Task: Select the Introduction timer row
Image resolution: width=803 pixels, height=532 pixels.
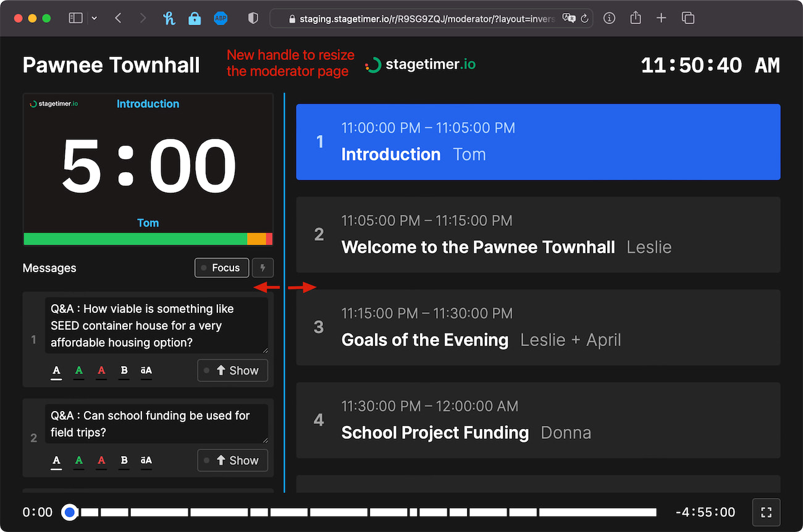Action: (538, 142)
